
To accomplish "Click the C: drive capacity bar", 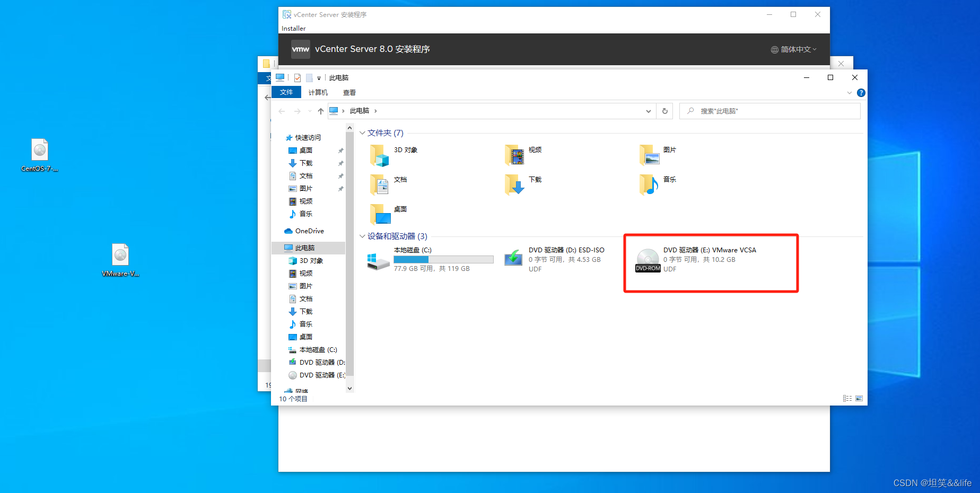I will 443,259.
